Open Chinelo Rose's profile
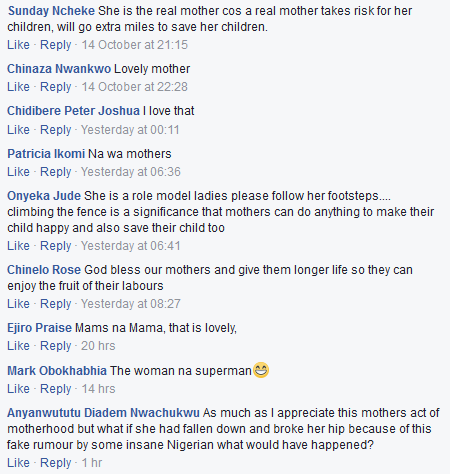 click(44, 270)
